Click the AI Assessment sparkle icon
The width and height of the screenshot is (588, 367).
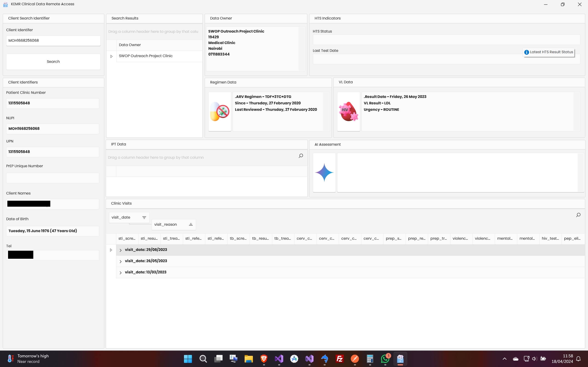coord(324,172)
